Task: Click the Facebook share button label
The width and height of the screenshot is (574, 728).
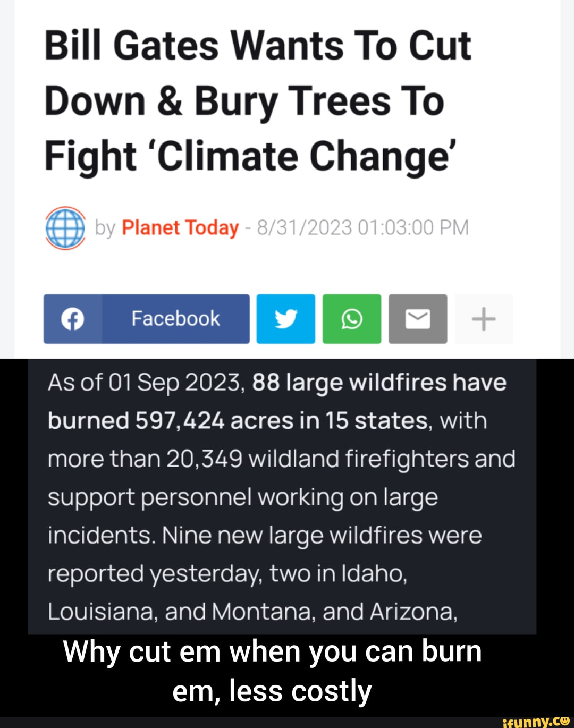Action: [x=175, y=319]
